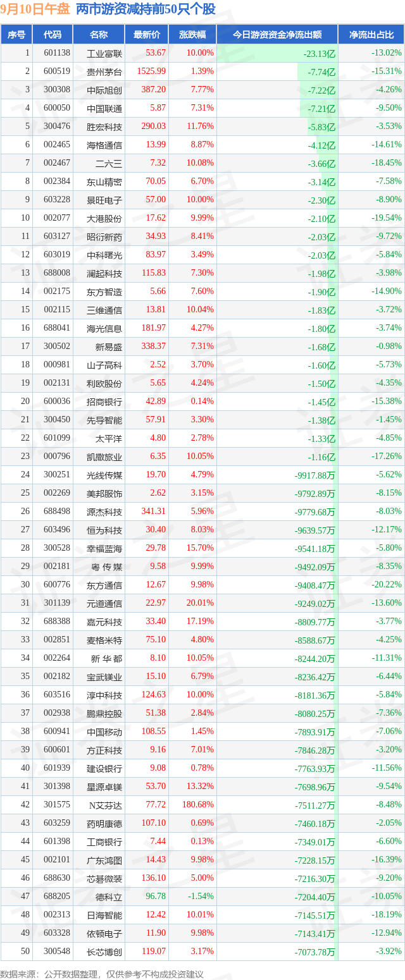Image resolution: width=405 pixels, height=980 pixels.
Task: Click stock code 002467
Action: [x=56, y=163]
